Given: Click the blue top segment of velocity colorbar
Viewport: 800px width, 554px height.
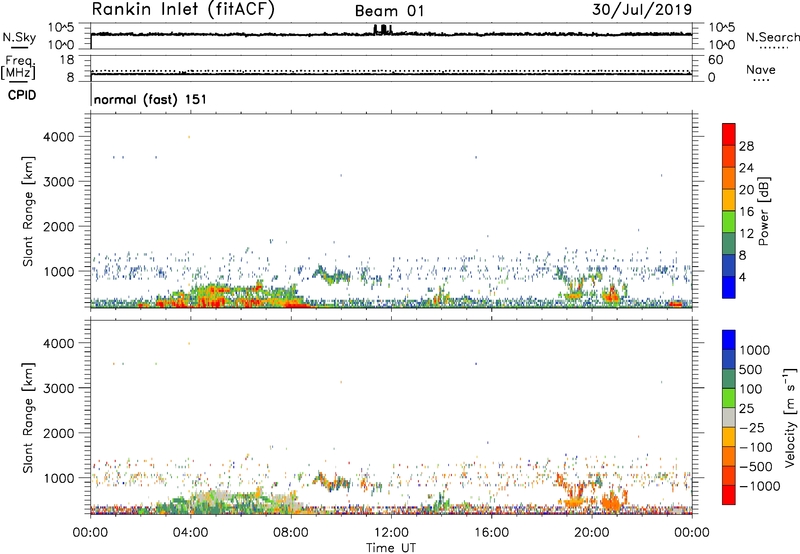Looking at the screenshot, I should tap(729, 340).
